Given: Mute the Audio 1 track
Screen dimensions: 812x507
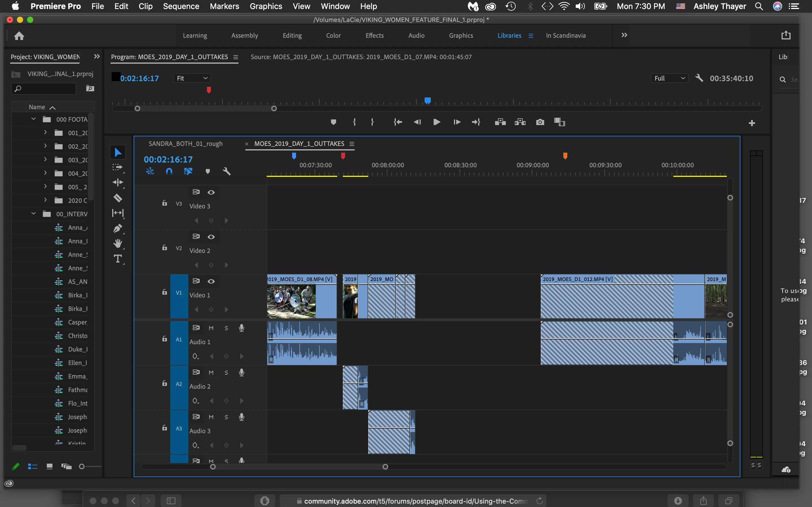Looking at the screenshot, I should click(211, 328).
